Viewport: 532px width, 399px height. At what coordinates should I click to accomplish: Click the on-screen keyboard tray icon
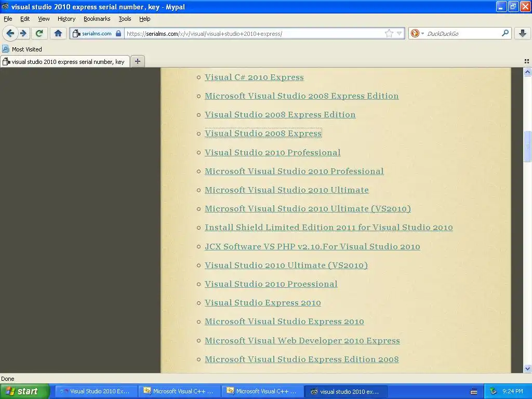pyautogui.click(x=474, y=392)
